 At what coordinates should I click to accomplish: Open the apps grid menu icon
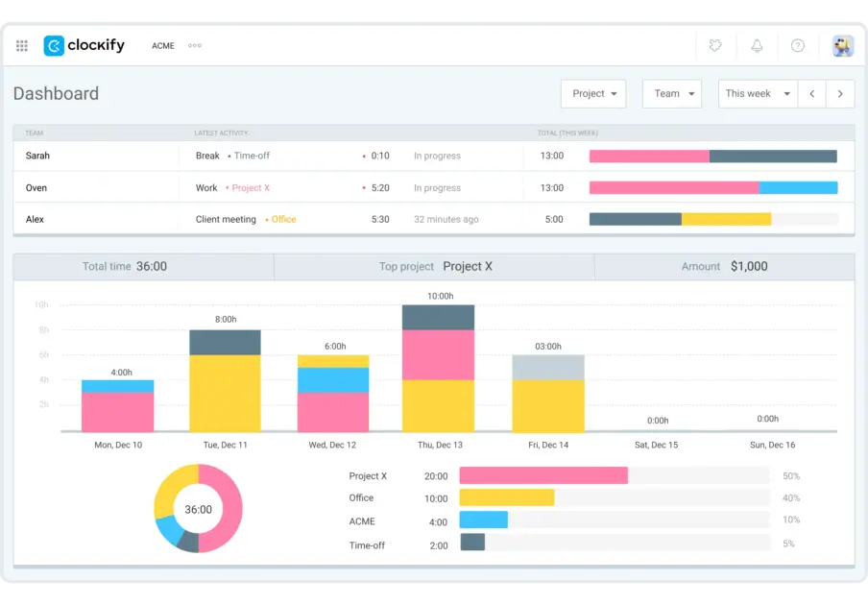(21, 46)
